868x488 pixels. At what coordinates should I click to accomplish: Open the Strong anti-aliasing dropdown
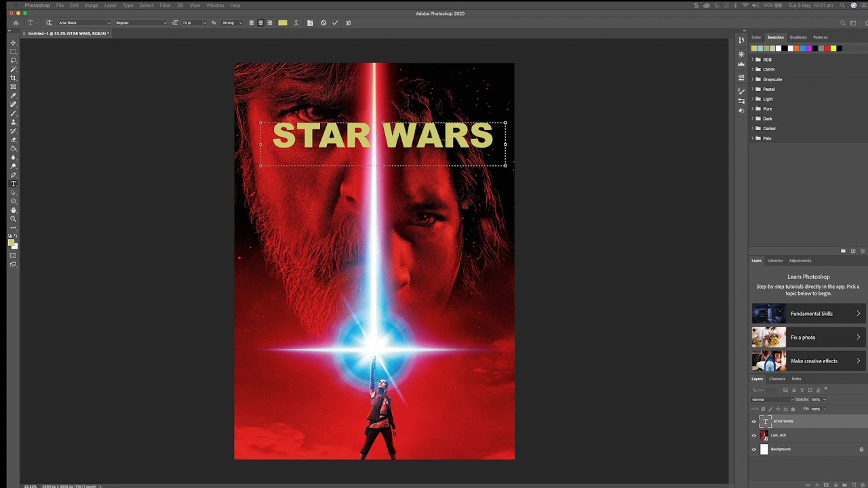[x=232, y=23]
